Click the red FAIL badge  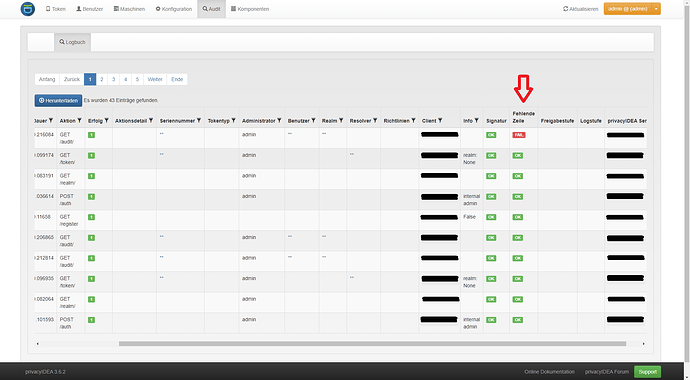click(x=519, y=135)
